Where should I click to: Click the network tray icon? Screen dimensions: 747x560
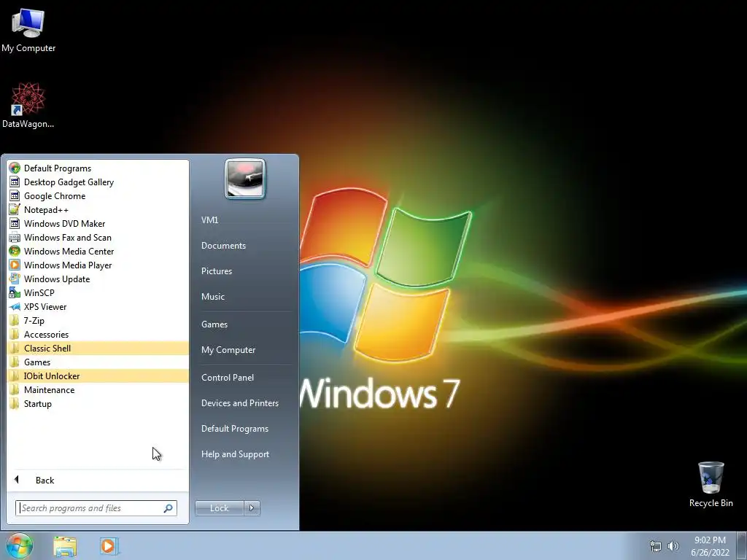[656, 546]
